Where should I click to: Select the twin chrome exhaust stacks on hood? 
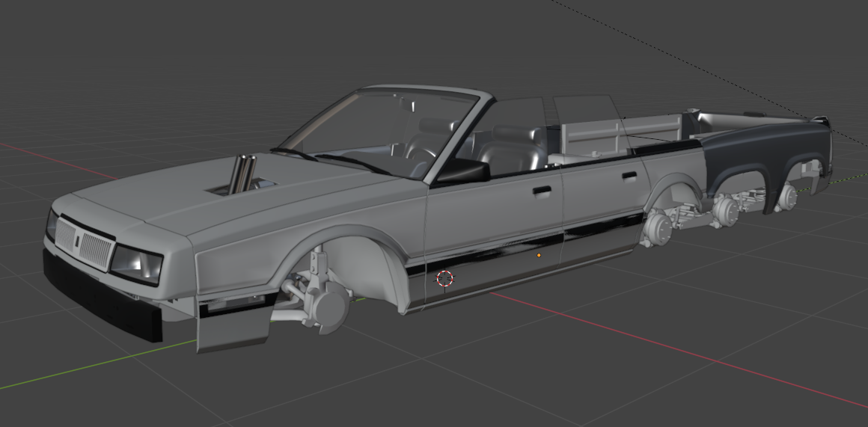click(x=242, y=173)
